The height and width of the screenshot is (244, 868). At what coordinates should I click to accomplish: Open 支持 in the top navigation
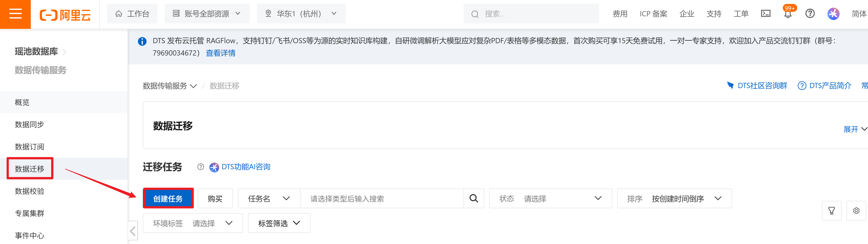[714, 14]
